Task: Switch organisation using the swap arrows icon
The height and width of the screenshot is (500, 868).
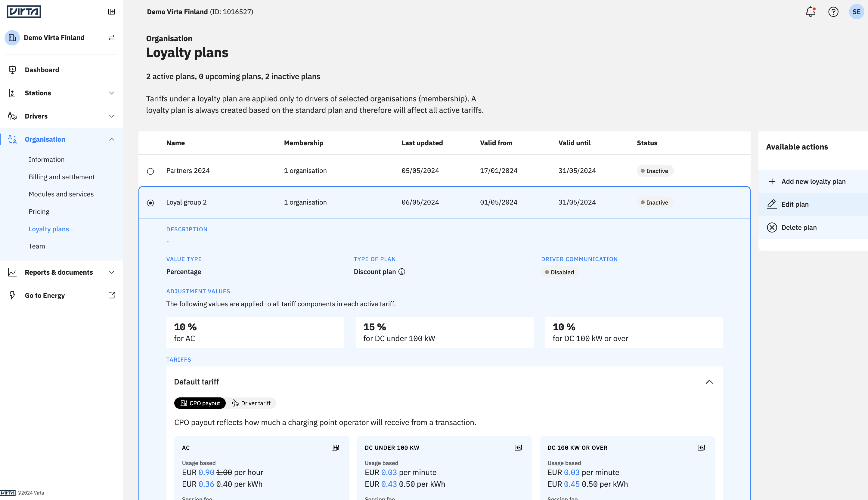Action: pyautogui.click(x=111, y=37)
